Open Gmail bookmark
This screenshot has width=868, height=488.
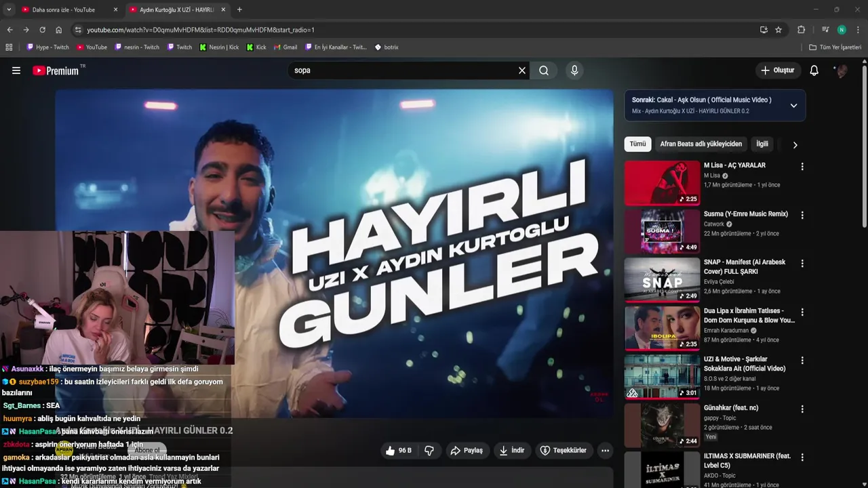285,47
